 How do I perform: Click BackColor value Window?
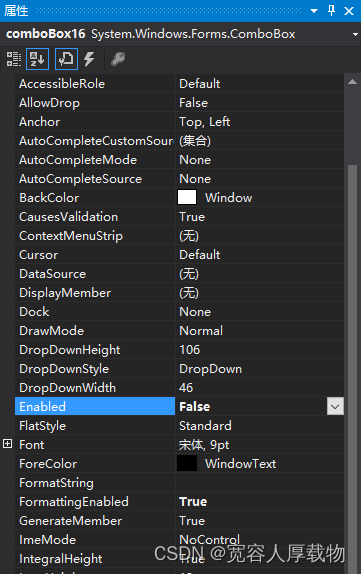click(228, 198)
